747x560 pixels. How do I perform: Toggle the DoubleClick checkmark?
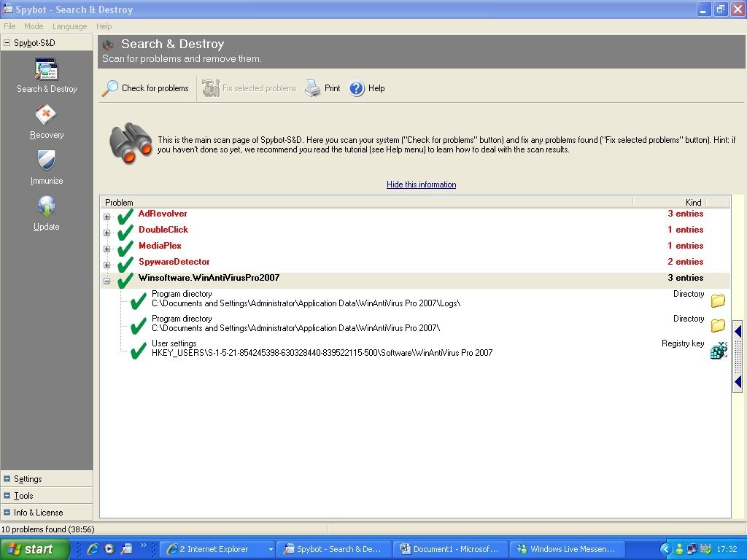point(125,233)
